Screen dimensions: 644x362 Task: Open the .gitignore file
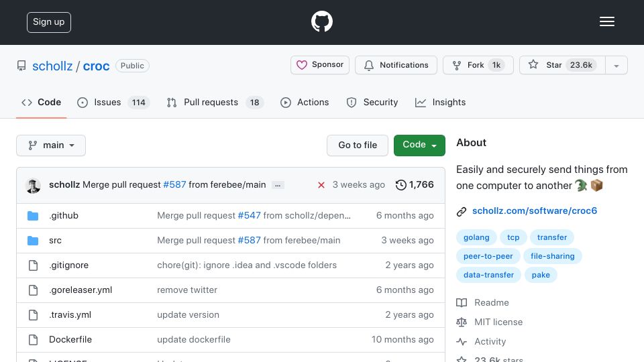coord(68,265)
